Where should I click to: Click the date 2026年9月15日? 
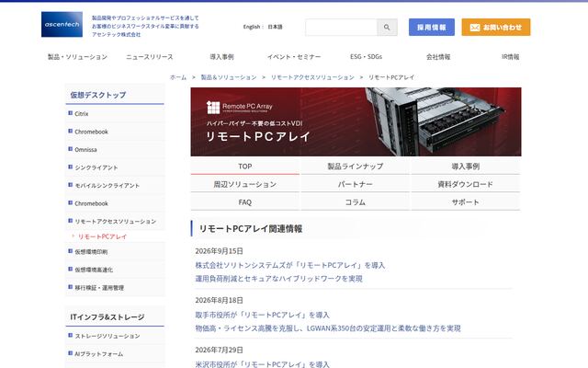pyautogui.click(x=219, y=251)
